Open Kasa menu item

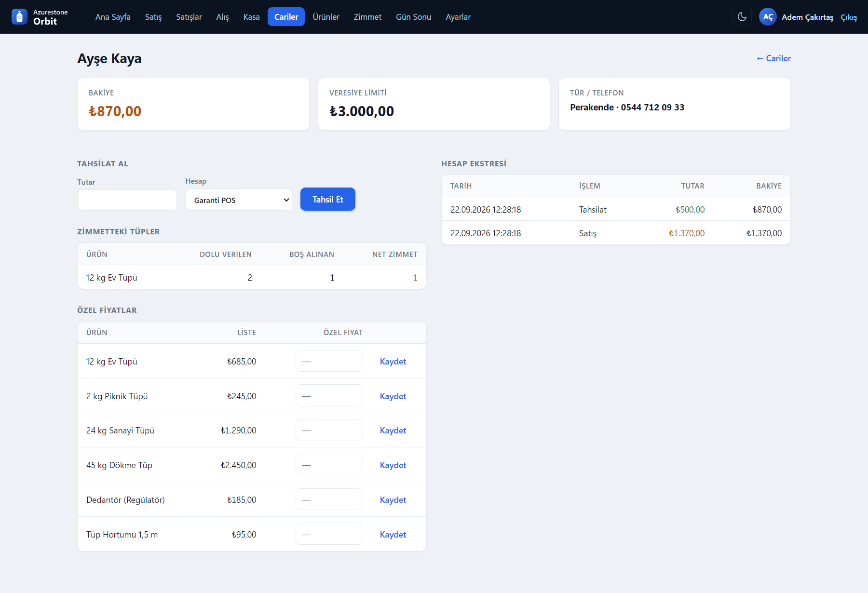[251, 17]
